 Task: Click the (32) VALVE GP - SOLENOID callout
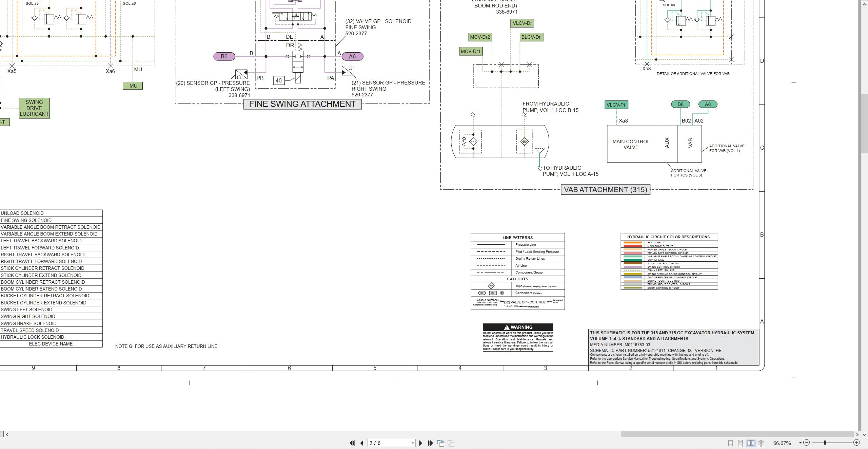[x=378, y=27]
